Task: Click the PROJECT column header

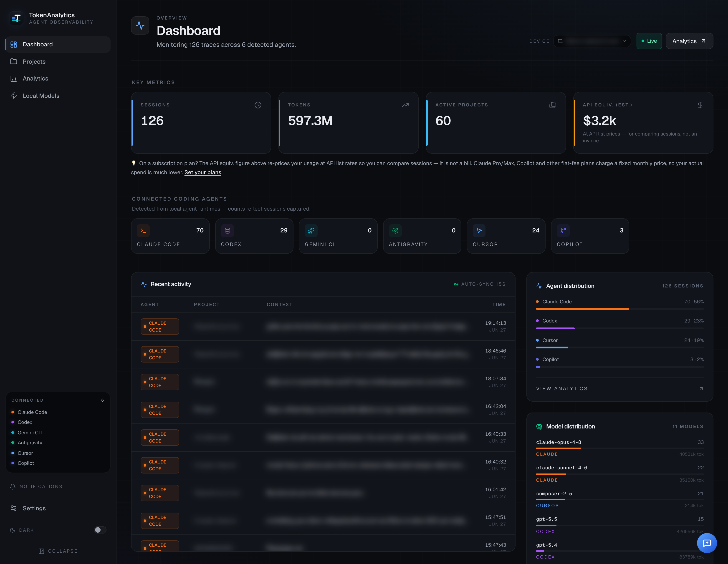Action: [x=207, y=305]
